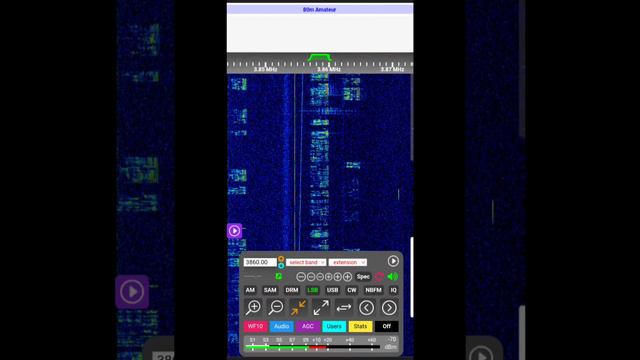Click the max zoom-out diagonal arrows icon
Viewport: 640px width, 360px height.
click(321, 307)
